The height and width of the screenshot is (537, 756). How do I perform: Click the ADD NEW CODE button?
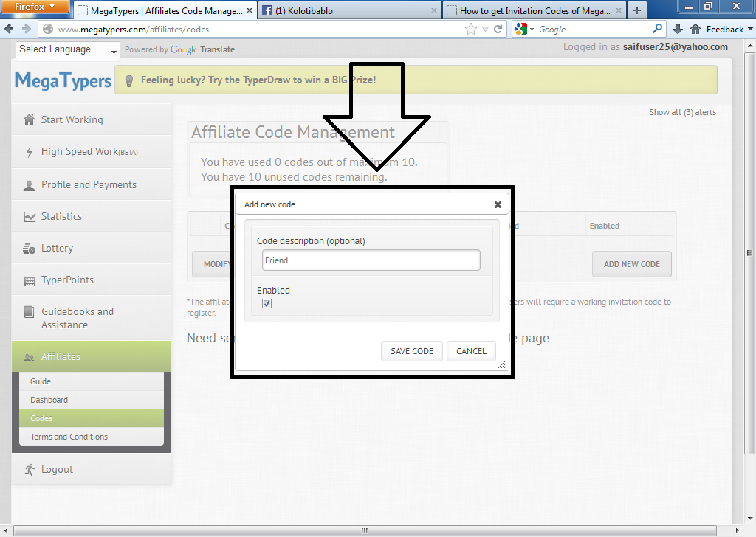pos(632,264)
